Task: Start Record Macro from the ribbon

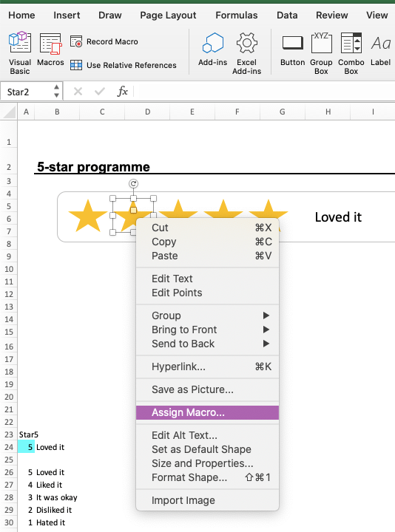Action: pyautogui.click(x=104, y=41)
